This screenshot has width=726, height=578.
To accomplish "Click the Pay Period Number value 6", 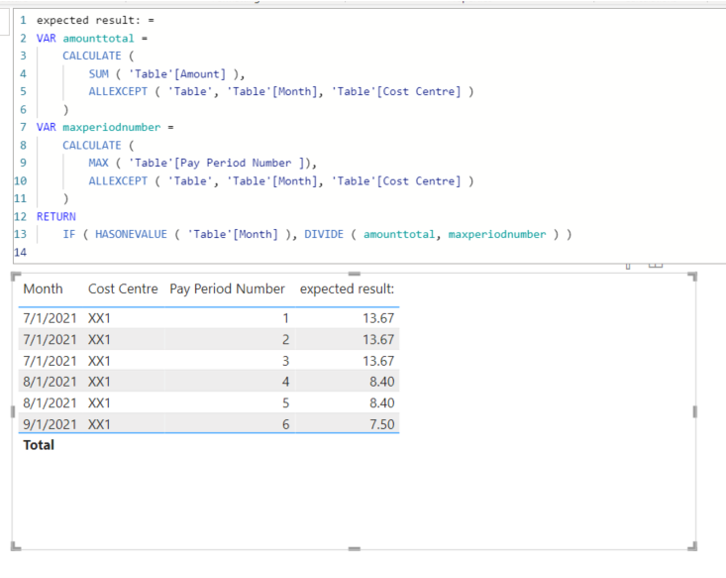I will coord(286,424).
